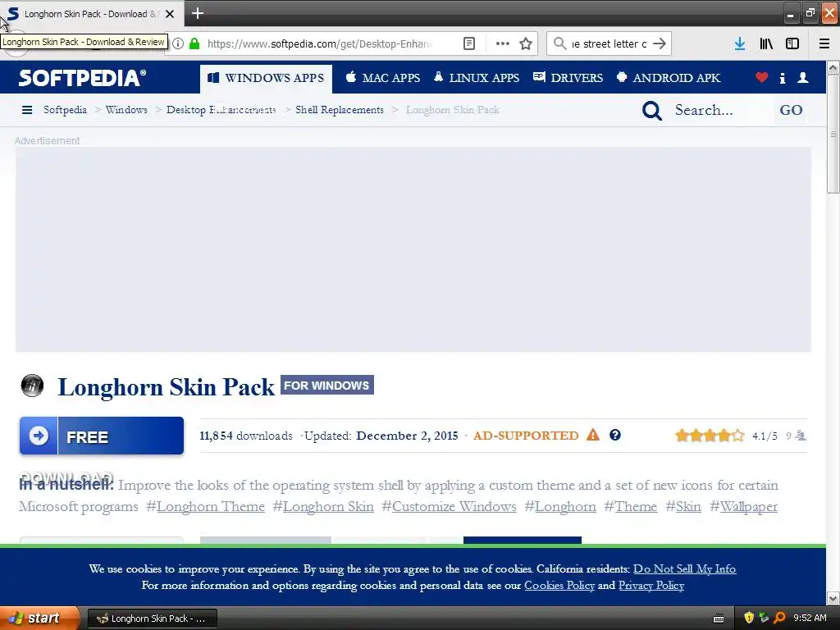Open Shell Replacements breadcrumb
840x630 pixels.
339,110
